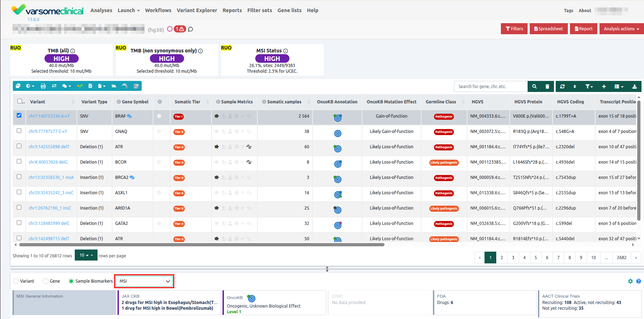Open the IGV viewer icon
This screenshot has width=644, height=319.
point(136,86)
